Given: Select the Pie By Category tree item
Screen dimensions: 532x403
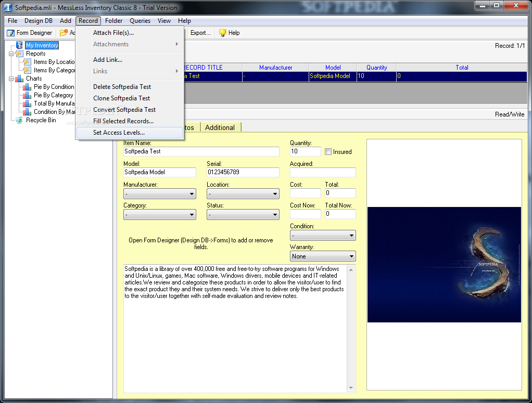Looking at the screenshot, I should tap(54, 95).
